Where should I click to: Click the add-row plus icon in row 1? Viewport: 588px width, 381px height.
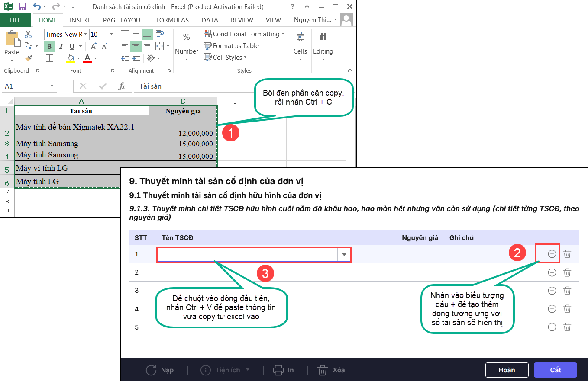(x=552, y=254)
